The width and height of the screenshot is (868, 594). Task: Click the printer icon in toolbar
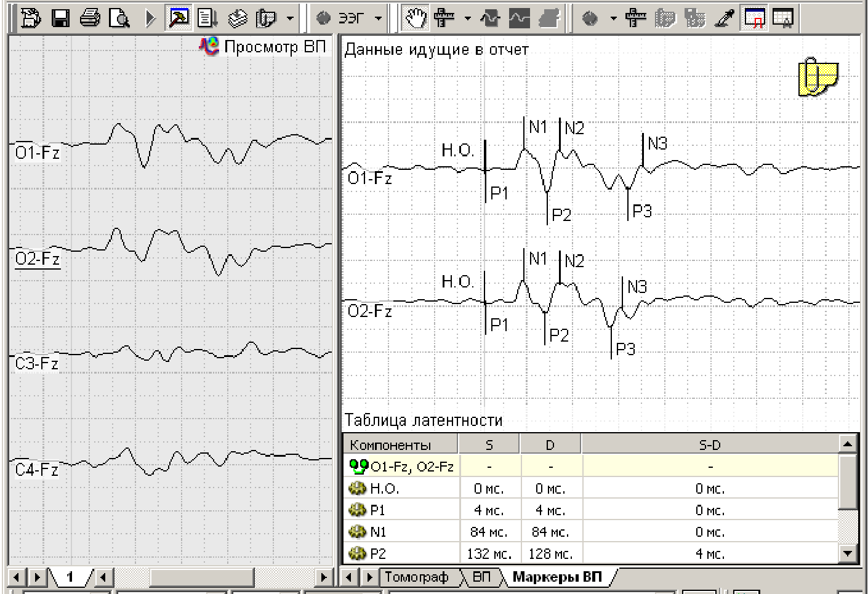click(x=90, y=18)
